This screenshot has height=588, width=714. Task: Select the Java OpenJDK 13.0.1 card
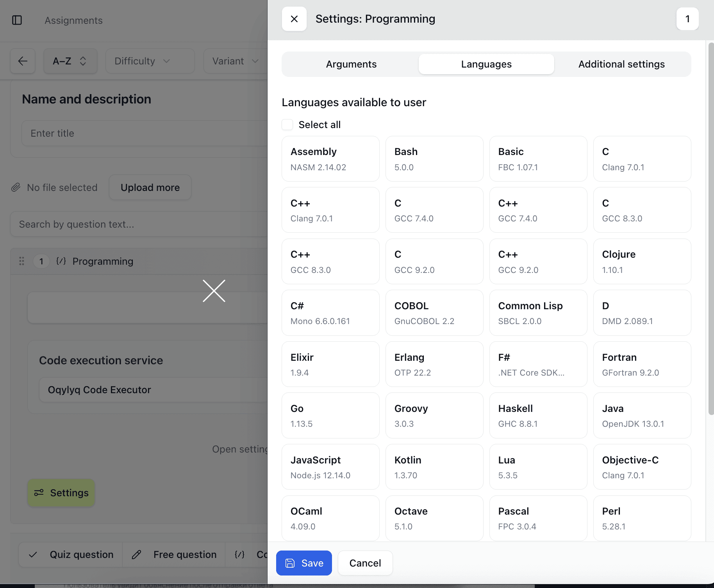(642, 415)
